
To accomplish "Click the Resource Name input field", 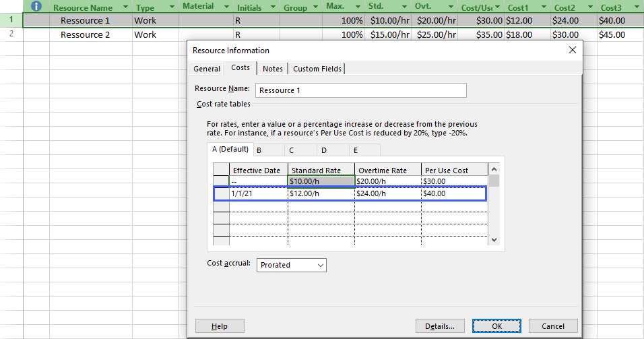I will click(360, 90).
